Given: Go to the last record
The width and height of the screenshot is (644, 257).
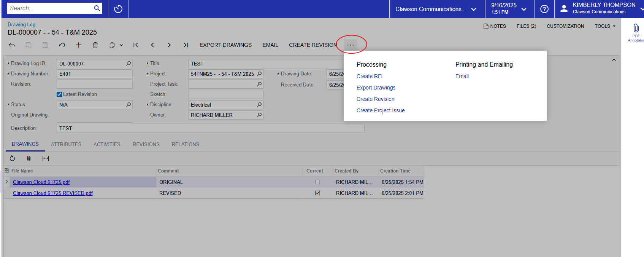Looking at the screenshot, I should pyautogui.click(x=186, y=45).
